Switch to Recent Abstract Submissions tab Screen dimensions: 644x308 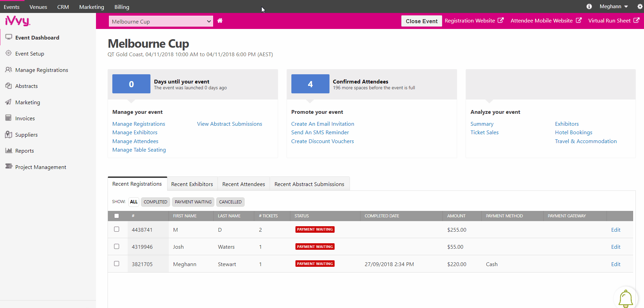tap(309, 184)
